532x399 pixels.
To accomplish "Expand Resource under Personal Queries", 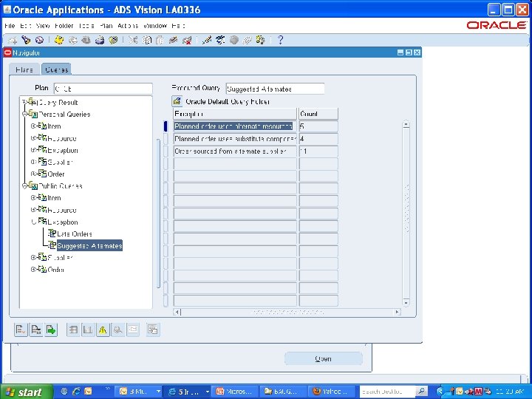I will pyautogui.click(x=33, y=138).
